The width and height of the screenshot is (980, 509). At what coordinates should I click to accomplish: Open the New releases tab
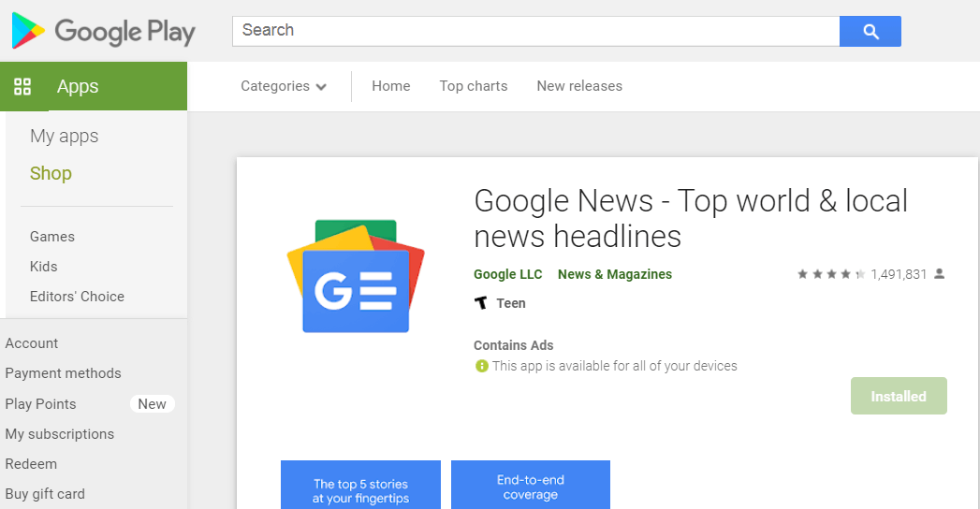pyautogui.click(x=579, y=86)
